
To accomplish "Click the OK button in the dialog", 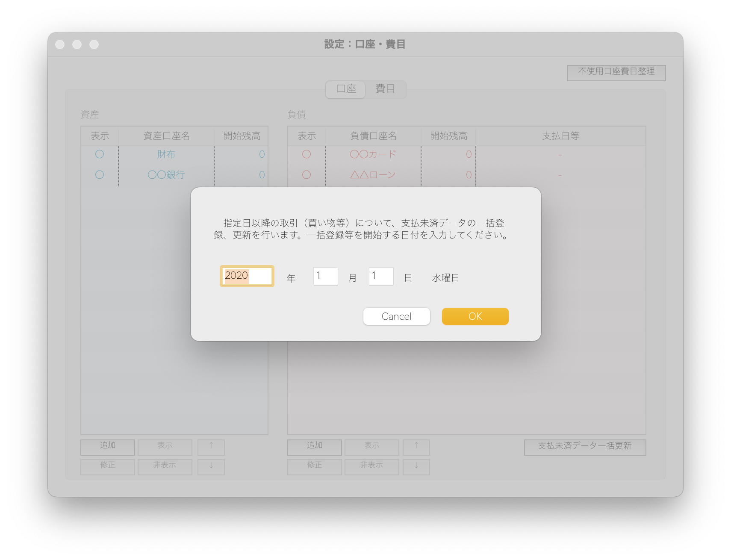I will click(x=475, y=316).
